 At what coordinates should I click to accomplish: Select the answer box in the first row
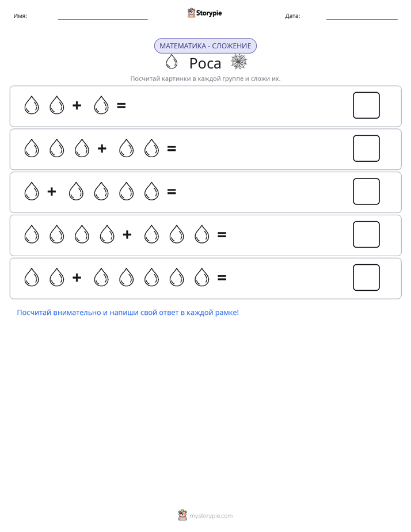point(366,105)
